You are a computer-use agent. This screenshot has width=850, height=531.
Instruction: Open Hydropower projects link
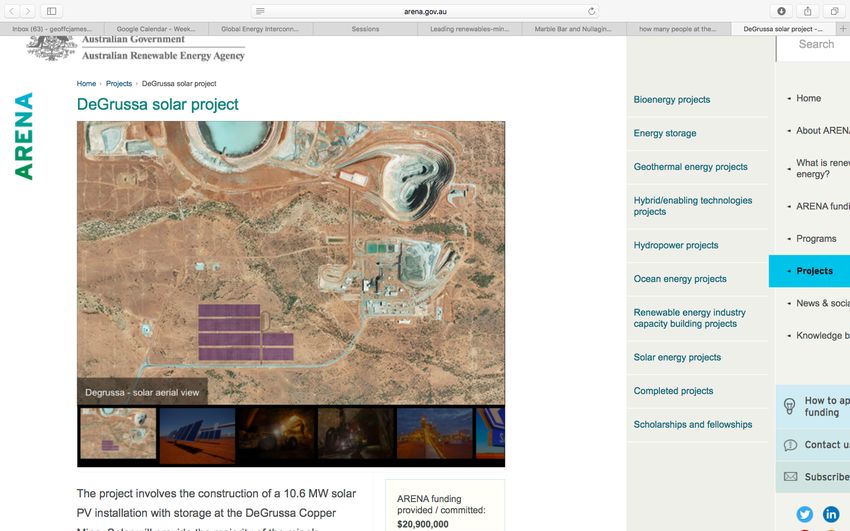675,245
